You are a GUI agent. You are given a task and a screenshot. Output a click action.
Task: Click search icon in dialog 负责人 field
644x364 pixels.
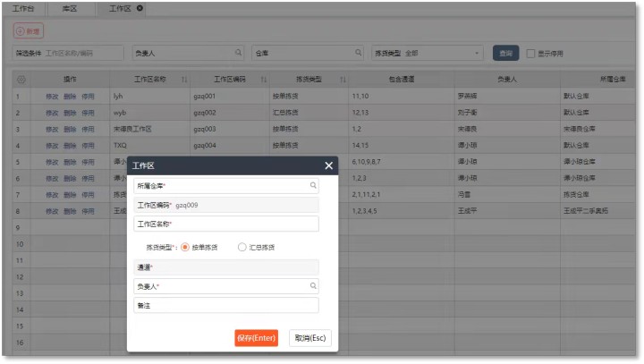coord(313,286)
